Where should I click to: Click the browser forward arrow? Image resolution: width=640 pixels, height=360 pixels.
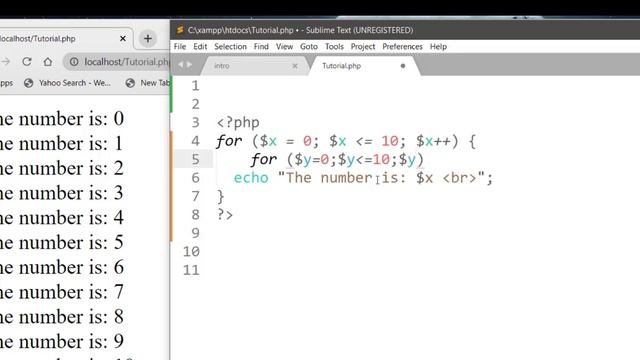pyautogui.click(x=6, y=62)
